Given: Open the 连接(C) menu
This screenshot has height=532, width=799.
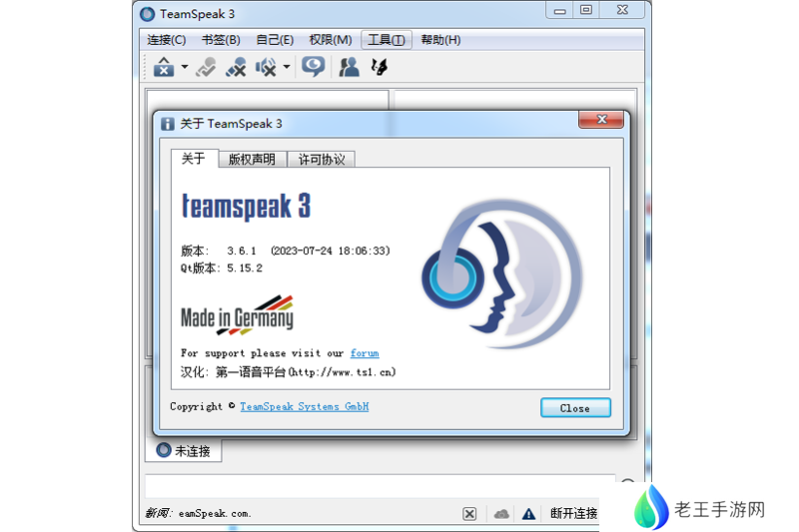Looking at the screenshot, I should pyautogui.click(x=166, y=40).
